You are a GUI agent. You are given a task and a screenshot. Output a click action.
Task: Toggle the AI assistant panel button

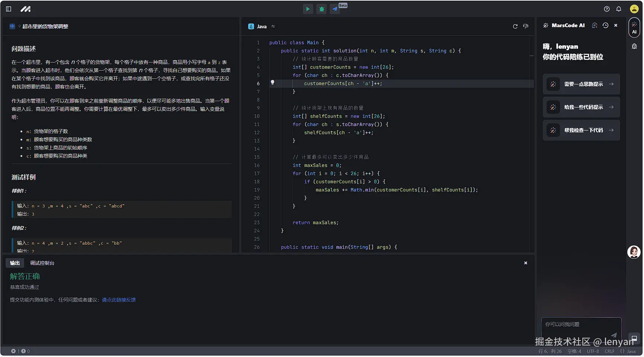634,28
